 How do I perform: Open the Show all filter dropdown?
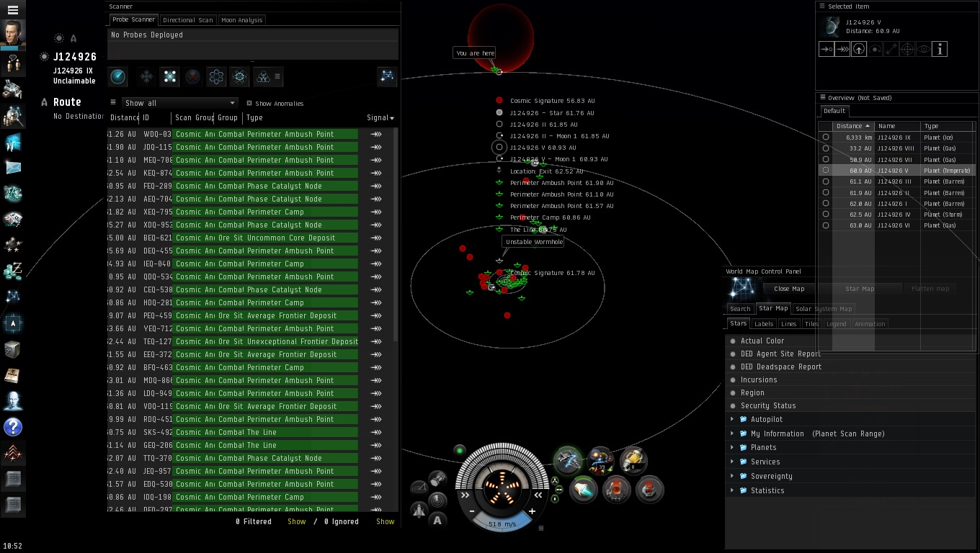coord(179,103)
